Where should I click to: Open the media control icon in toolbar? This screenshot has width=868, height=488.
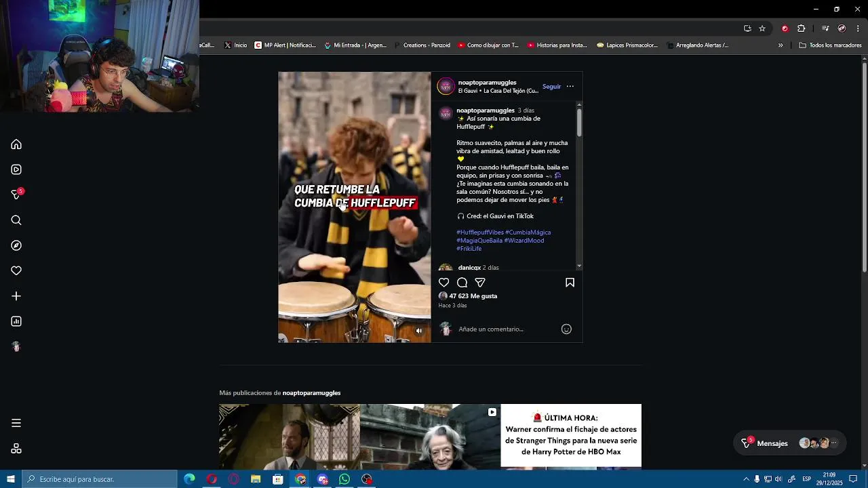pos(825,28)
